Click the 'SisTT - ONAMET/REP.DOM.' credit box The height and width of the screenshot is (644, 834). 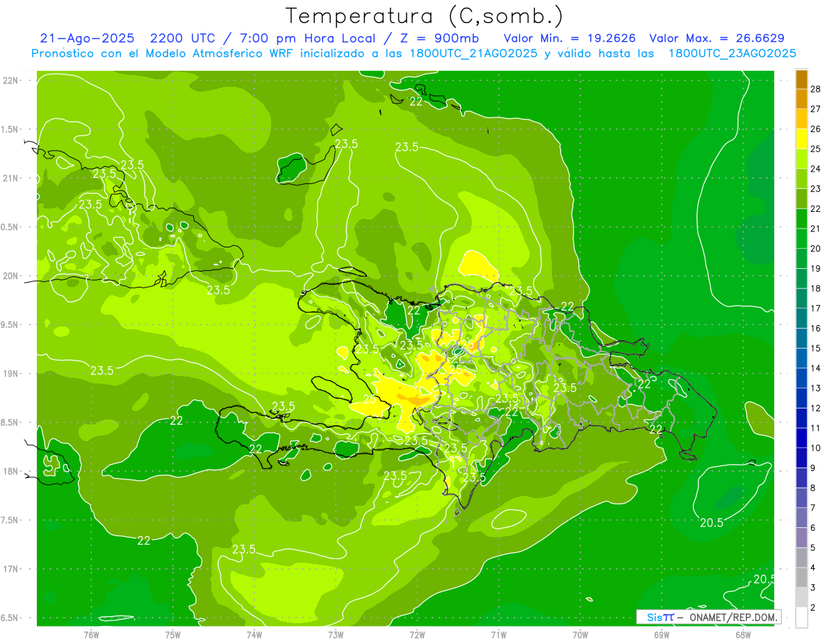click(709, 617)
